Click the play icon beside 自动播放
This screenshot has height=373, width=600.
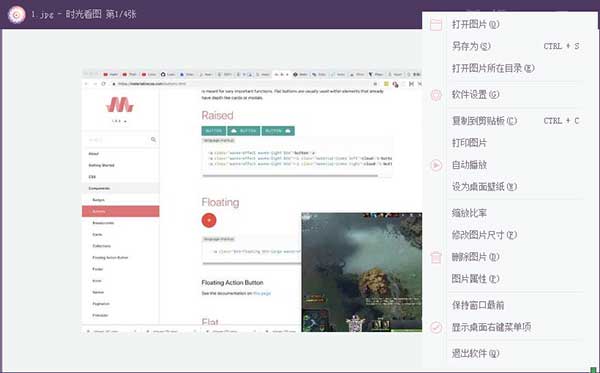[436, 165]
